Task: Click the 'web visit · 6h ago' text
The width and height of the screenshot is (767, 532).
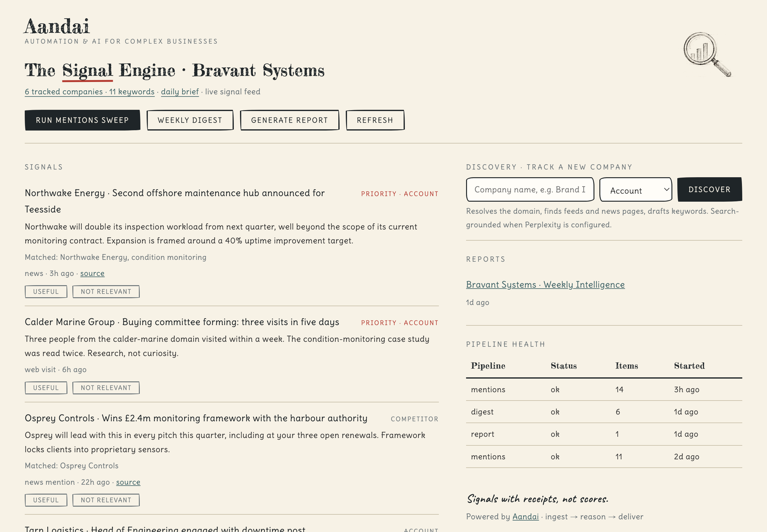Action: click(x=56, y=369)
